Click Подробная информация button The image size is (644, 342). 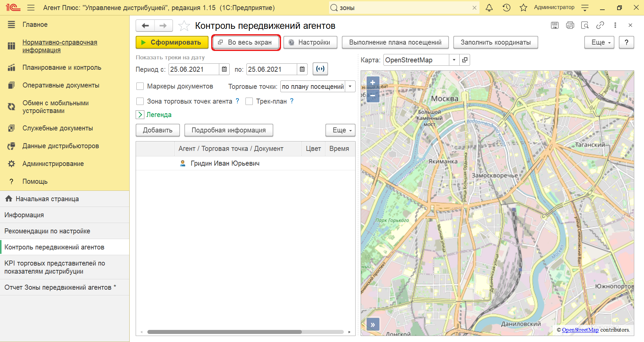(229, 130)
